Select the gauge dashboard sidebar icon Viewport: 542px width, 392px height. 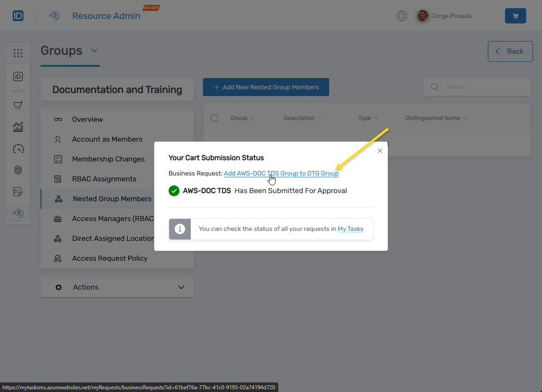[x=18, y=148]
